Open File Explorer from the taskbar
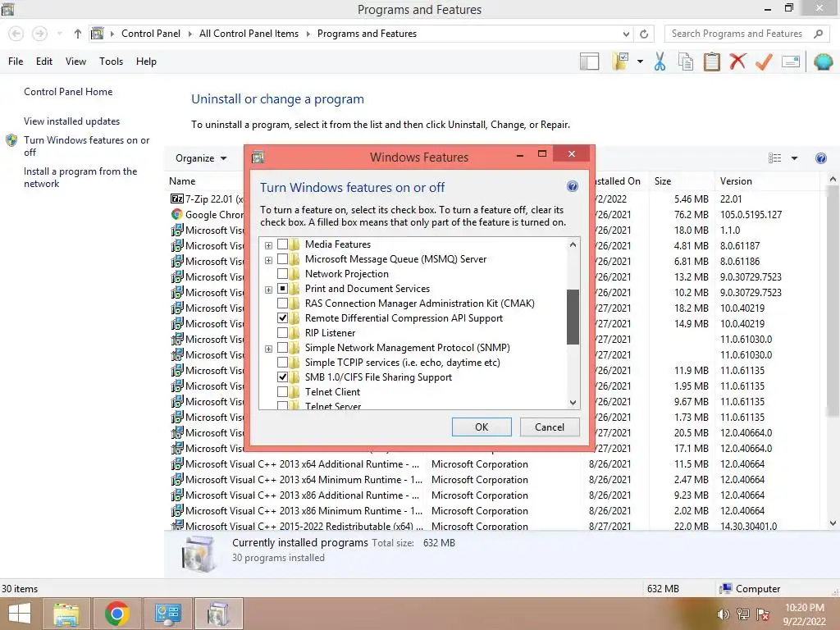 click(66, 614)
